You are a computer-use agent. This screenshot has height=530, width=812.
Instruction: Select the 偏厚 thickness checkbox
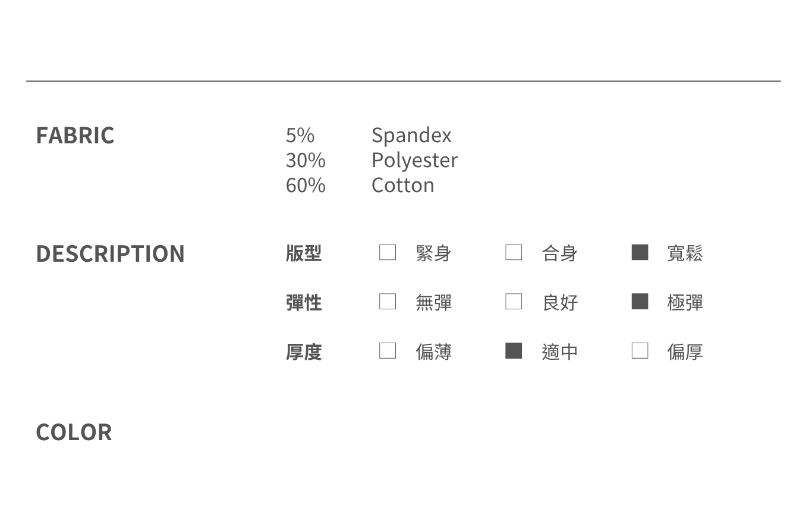click(640, 351)
